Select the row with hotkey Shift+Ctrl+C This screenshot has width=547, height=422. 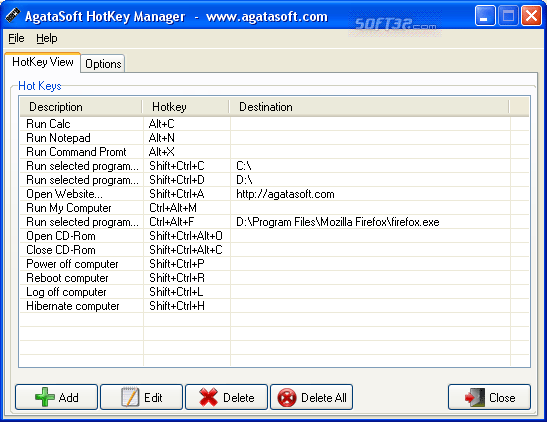pos(274,166)
